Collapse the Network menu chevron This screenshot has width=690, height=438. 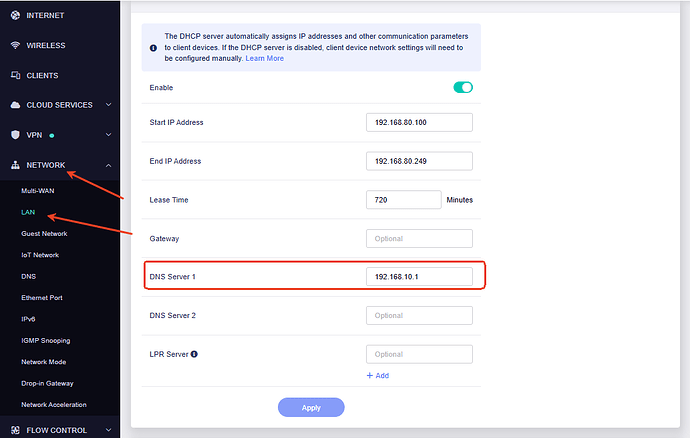pos(108,166)
